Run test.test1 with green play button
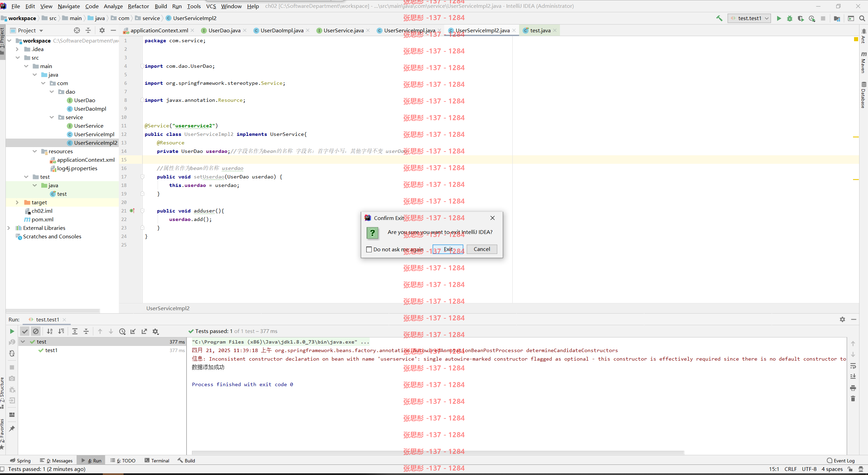 pos(778,18)
